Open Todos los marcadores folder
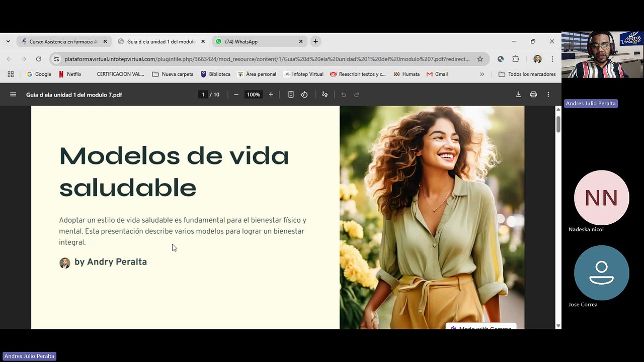The height and width of the screenshot is (362, 644). [x=527, y=74]
